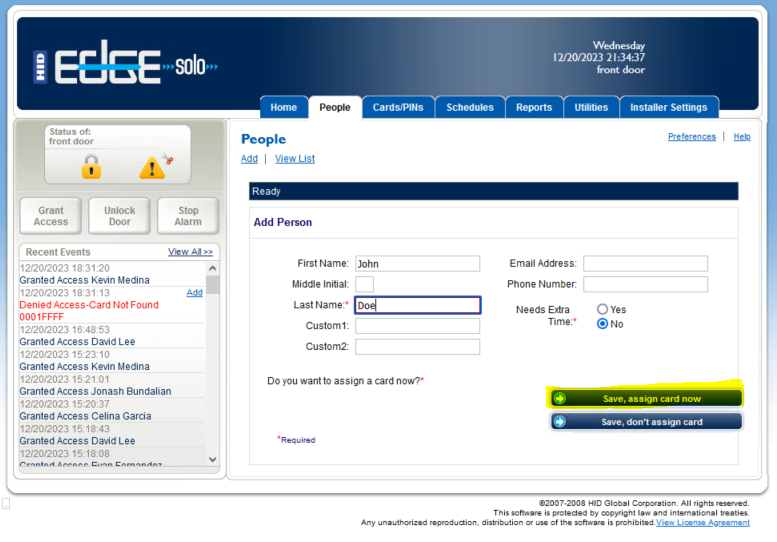Click green arrow icon on Save, assign card now
Screen dimensions: 777x542
(x=560, y=399)
